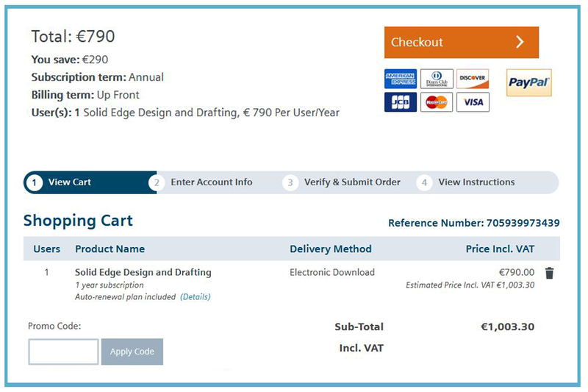Choose the JCB card icon

[x=400, y=102]
